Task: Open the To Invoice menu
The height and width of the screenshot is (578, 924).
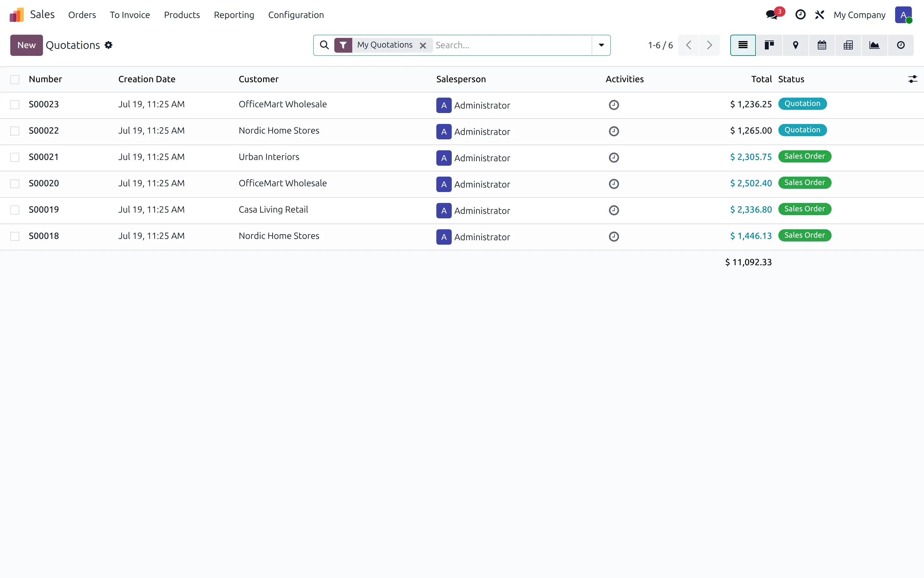Action: click(130, 15)
